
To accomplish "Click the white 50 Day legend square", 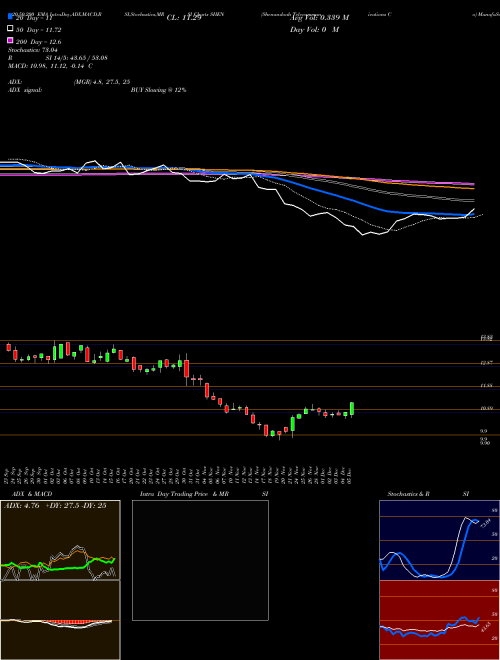I will point(10,29).
